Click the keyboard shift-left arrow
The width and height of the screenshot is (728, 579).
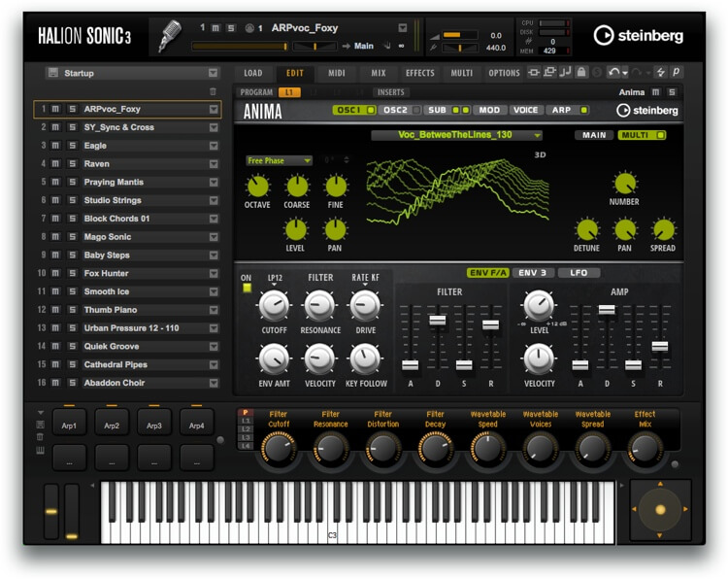tap(92, 485)
